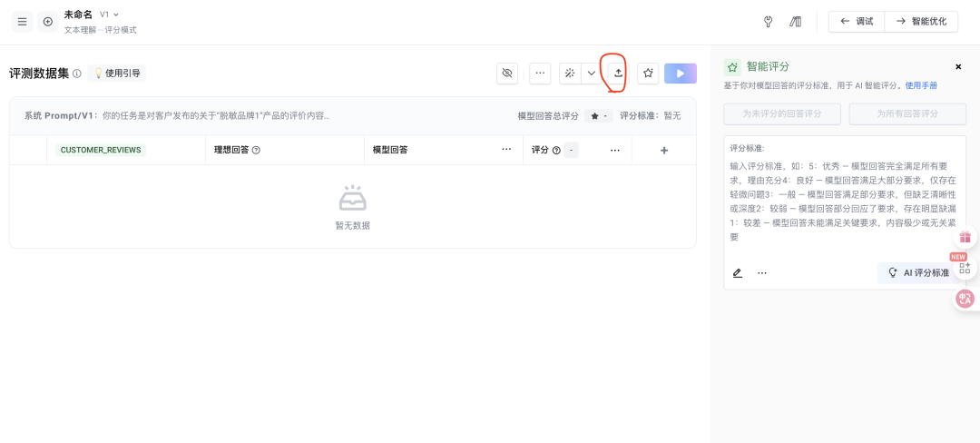Open ellipsis menu in 模型回答 column
980x443 pixels.
[507, 150]
